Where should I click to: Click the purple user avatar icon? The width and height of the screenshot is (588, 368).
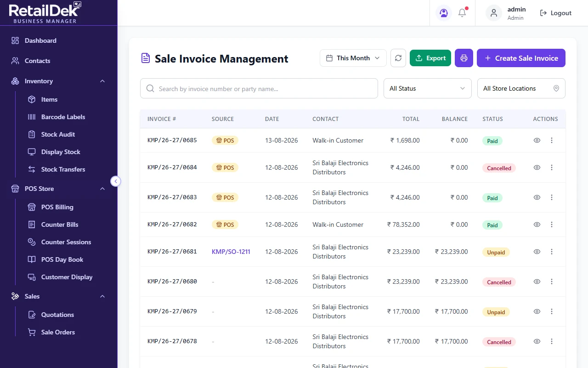[444, 13]
